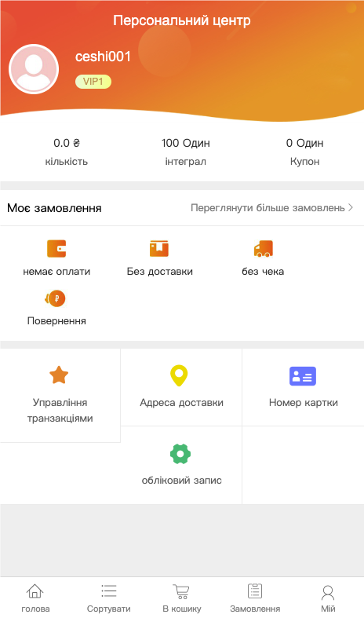Viewport: 364px width, 618px height.
Task: Open the В кошику cart tab
Action: pos(181,598)
